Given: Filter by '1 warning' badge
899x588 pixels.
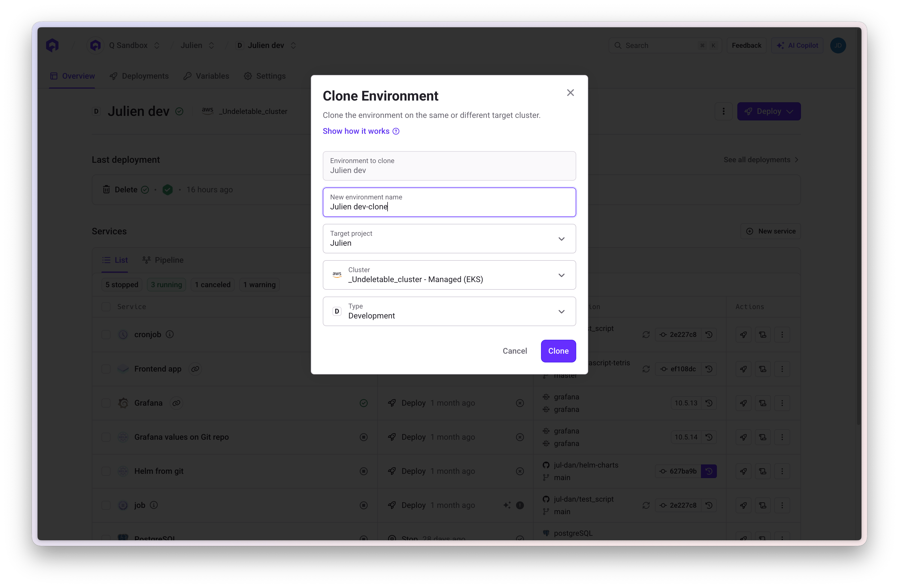Looking at the screenshot, I should pyautogui.click(x=259, y=284).
